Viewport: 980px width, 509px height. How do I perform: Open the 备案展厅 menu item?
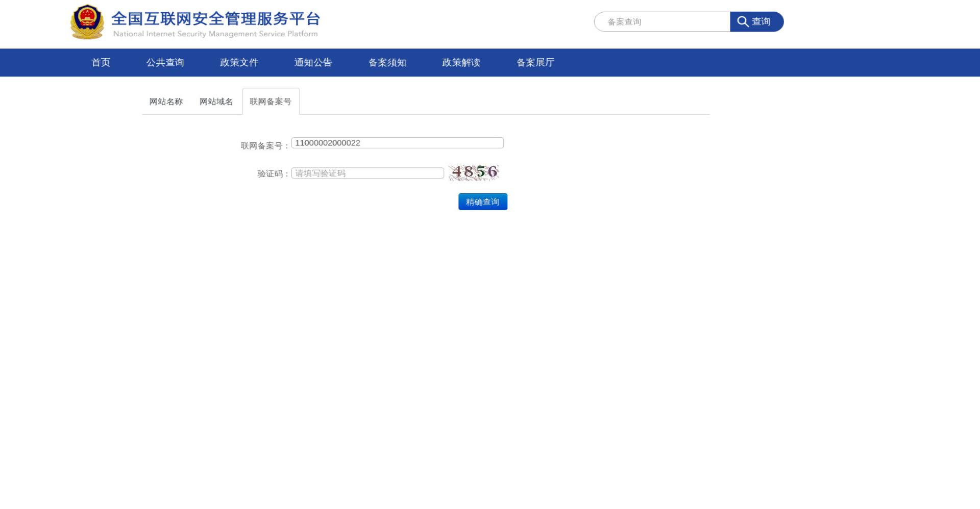pyautogui.click(x=535, y=62)
